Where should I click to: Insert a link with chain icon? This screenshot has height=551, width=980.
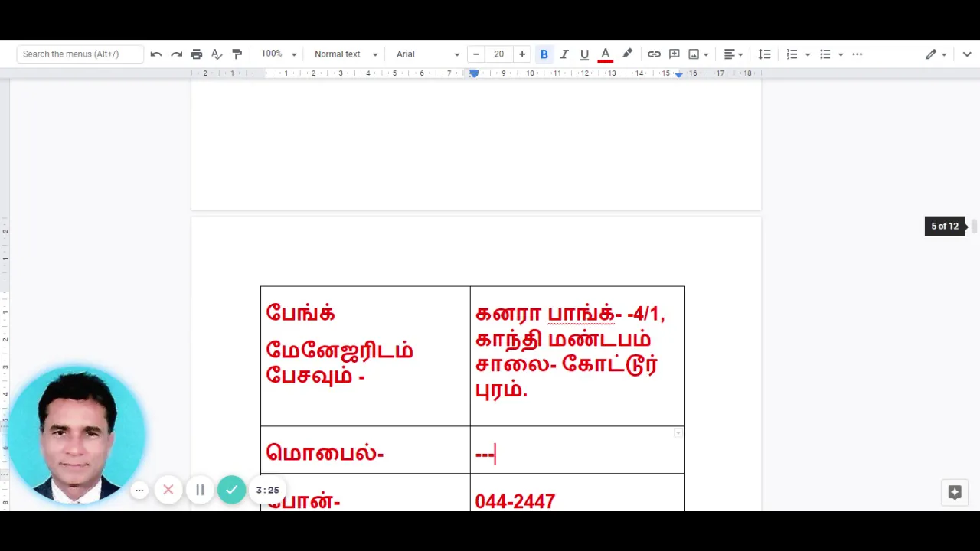tap(654, 54)
